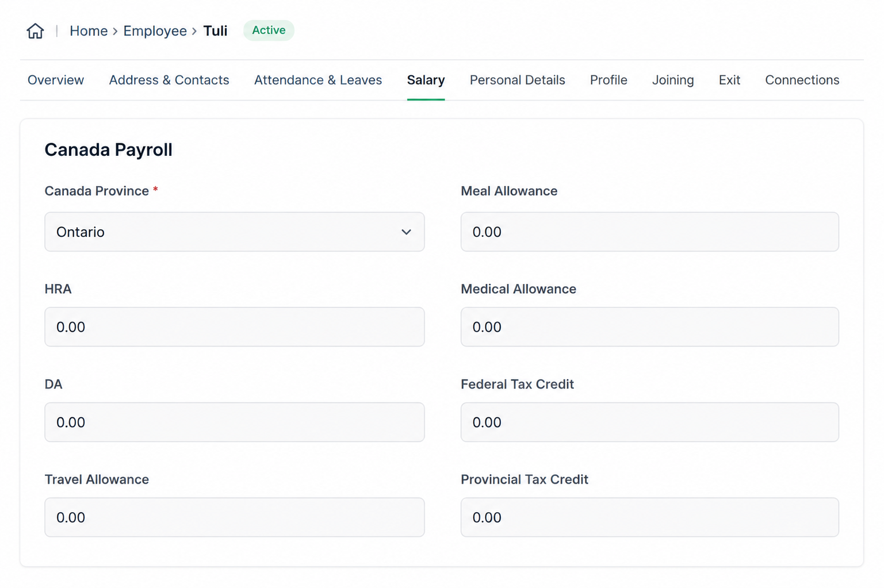Focus the DA input field
The image size is (884, 588).
235,422
